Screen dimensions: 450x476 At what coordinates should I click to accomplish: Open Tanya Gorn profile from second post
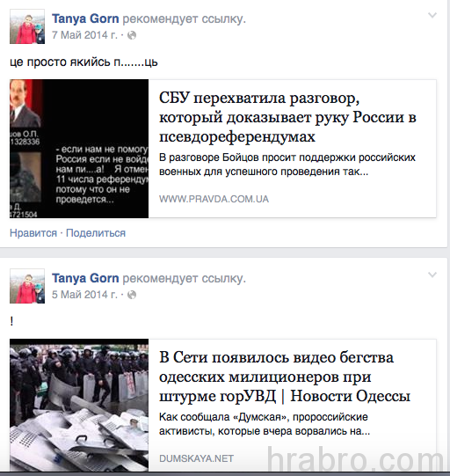click(x=85, y=278)
